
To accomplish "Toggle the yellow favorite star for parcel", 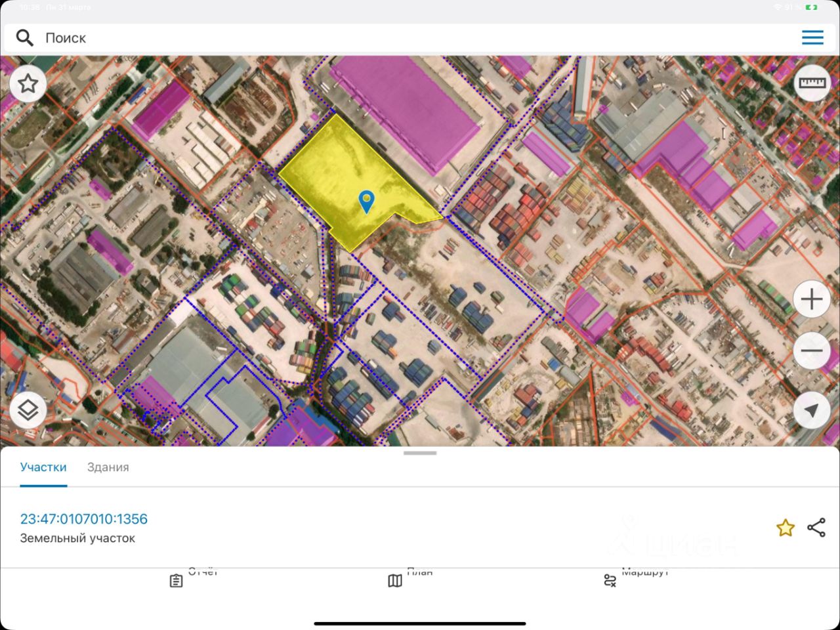I will [786, 528].
